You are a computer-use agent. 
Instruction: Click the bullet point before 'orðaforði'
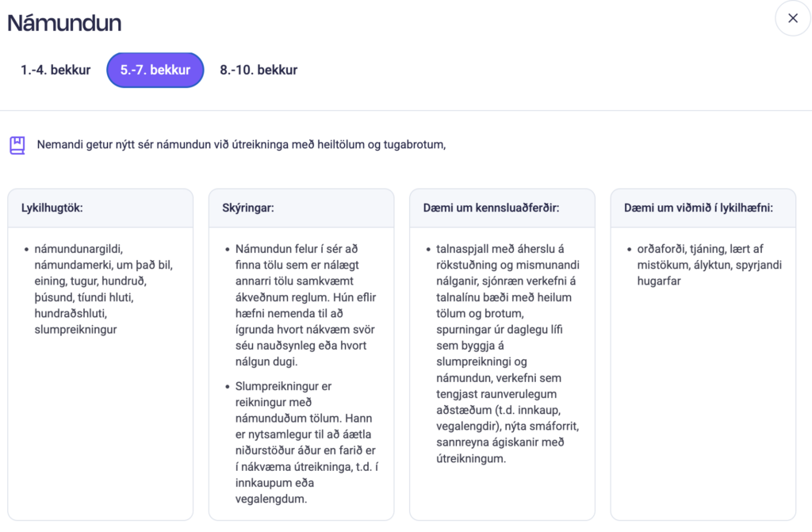tap(629, 249)
